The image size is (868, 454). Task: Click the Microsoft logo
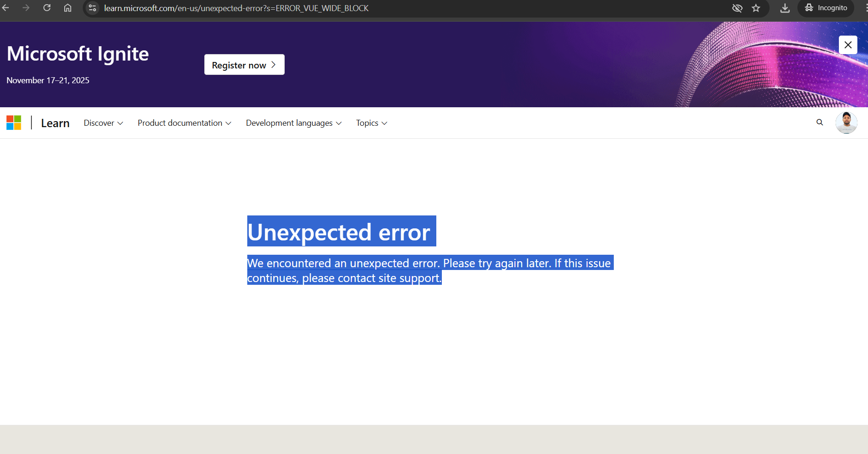[x=14, y=123]
